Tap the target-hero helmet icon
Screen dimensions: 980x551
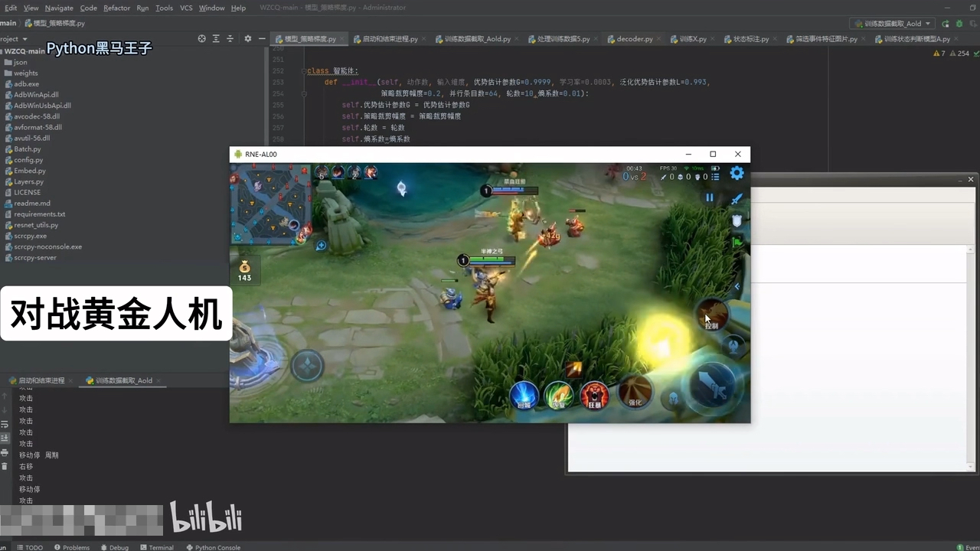pos(674,398)
